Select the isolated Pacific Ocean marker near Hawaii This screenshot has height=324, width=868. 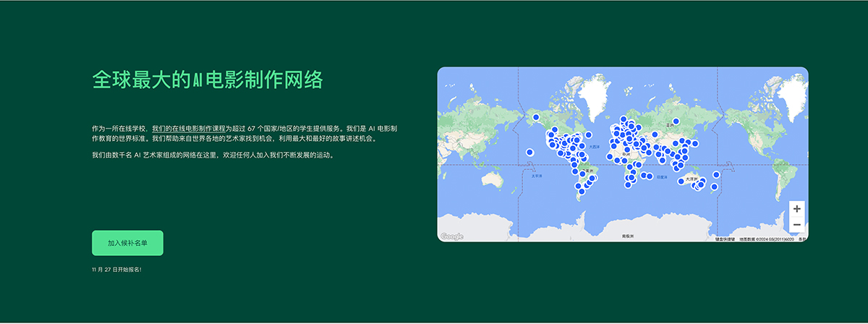tap(530, 152)
